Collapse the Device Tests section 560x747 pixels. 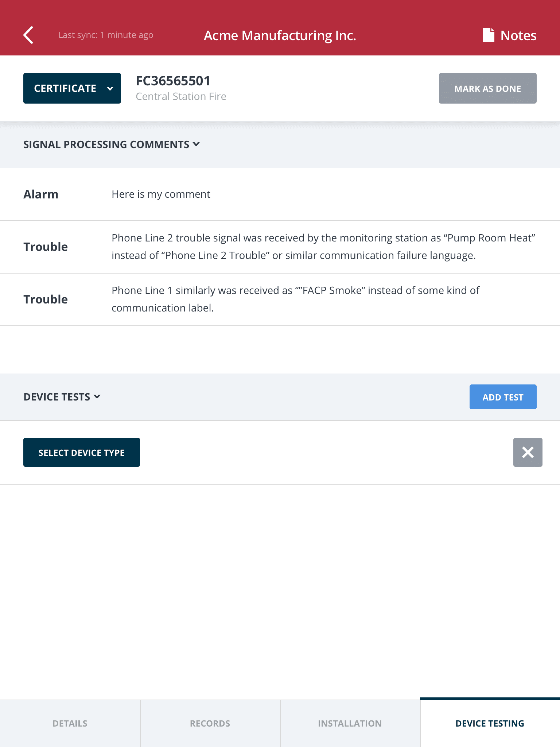[x=62, y=396]
